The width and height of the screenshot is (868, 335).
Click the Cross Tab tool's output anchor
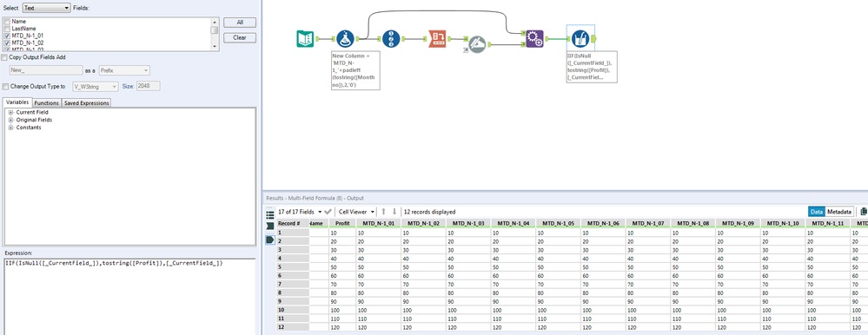(x=449, y=39)
